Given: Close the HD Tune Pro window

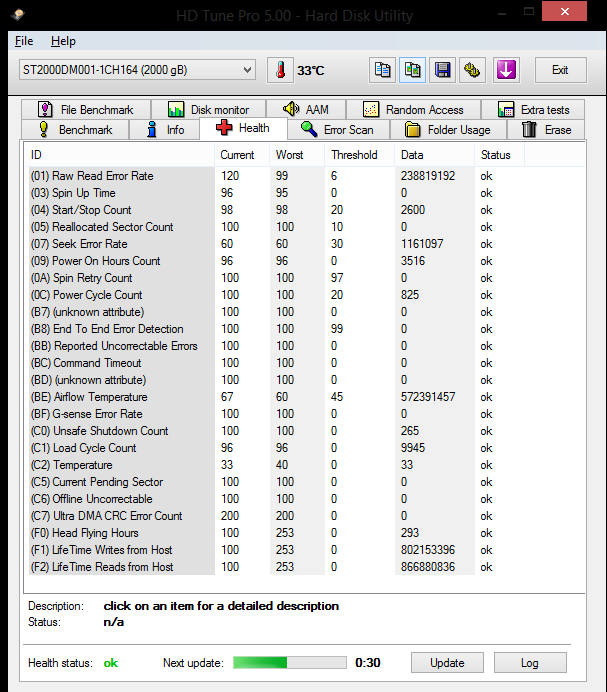Looking at the screenshot, I should [x=565, y=12].
